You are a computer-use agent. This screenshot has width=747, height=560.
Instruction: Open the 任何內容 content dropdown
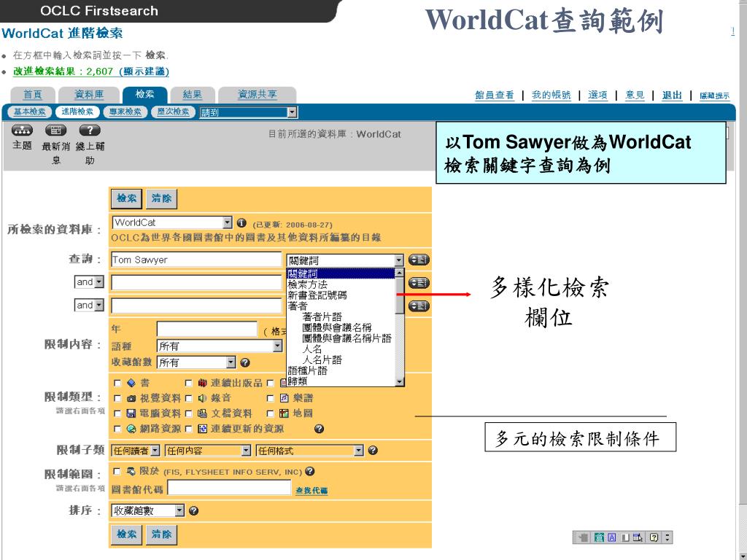208,451
